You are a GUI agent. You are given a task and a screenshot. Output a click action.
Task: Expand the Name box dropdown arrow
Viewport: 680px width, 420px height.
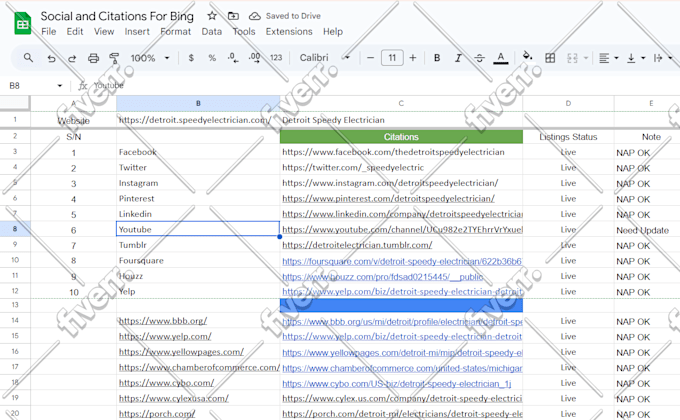(x=60, y=85)
